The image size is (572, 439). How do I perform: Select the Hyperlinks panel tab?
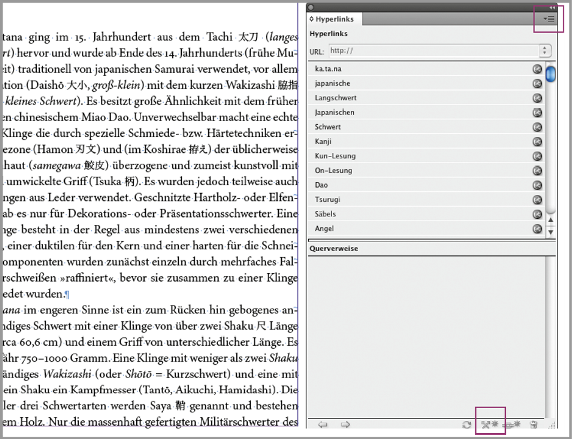(x=334, y=19)
